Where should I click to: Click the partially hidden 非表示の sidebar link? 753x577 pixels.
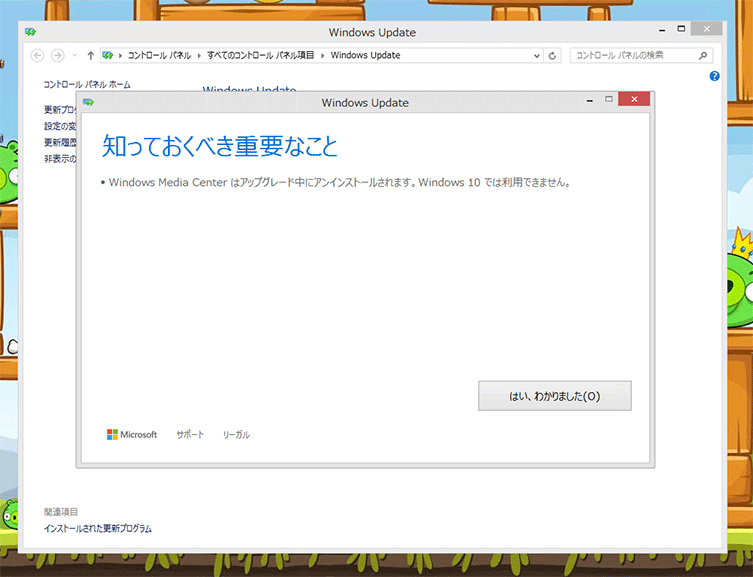[60, 159]
